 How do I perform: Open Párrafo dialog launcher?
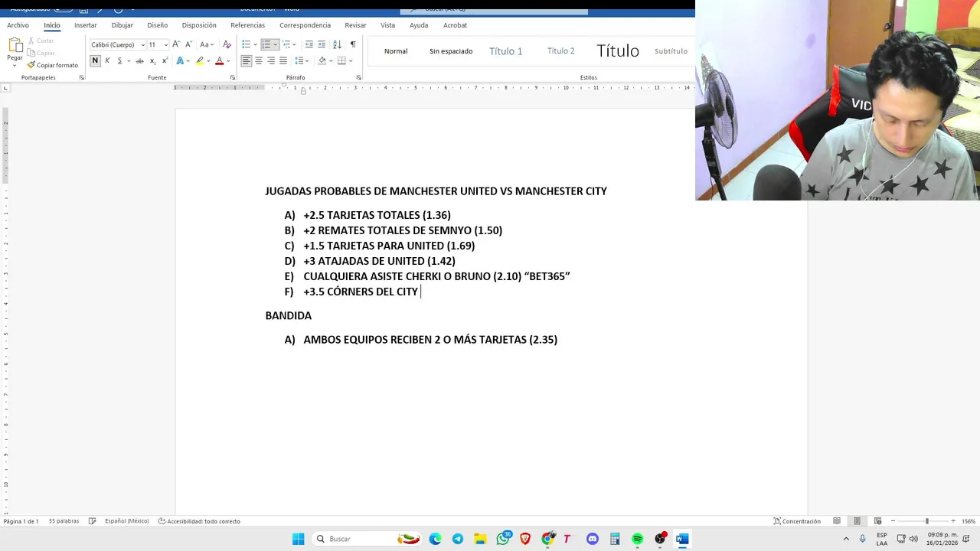[x=358, y=77]
